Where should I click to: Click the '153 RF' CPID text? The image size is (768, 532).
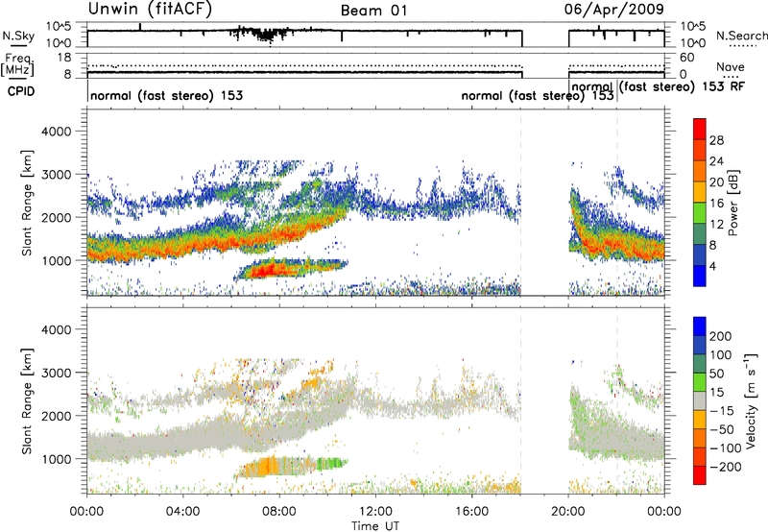pos(724,86)
